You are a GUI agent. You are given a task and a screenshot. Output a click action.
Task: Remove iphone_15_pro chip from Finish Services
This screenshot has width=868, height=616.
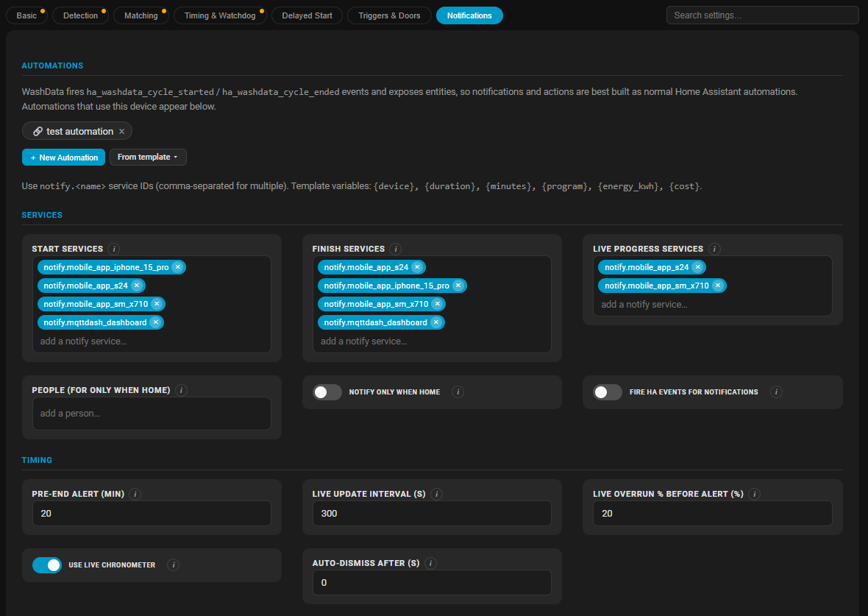458,286
